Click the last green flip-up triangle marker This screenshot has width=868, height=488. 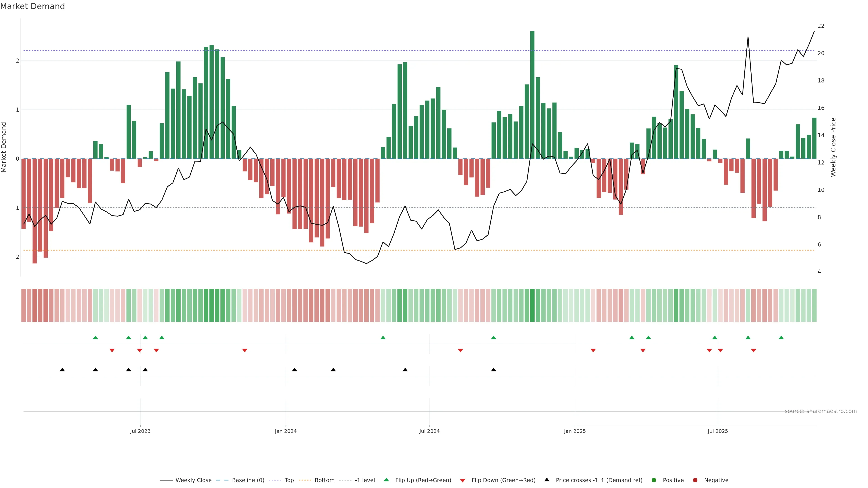coord(781,338)
